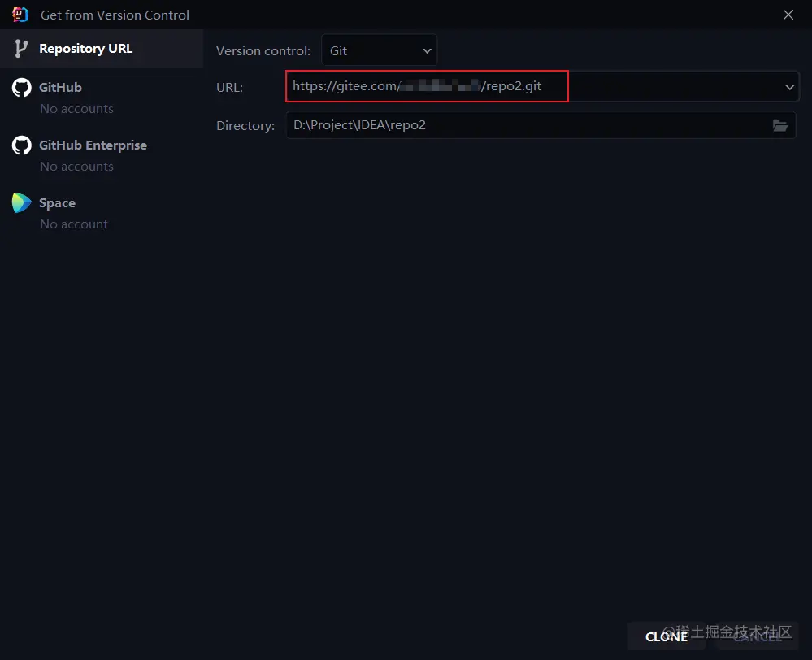Click 'No accounts' under GitHub Enterprise

(76, 167)
